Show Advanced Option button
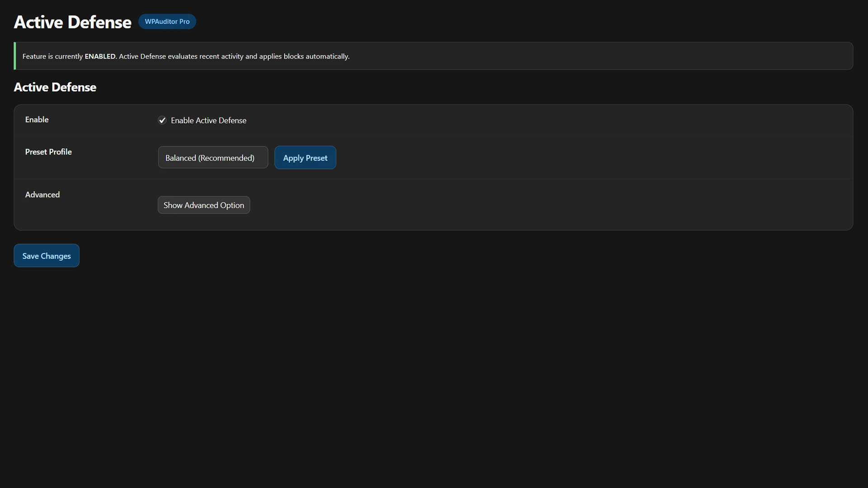The width and height of the screenshot is (868, 488). click(x=204, y=205)
